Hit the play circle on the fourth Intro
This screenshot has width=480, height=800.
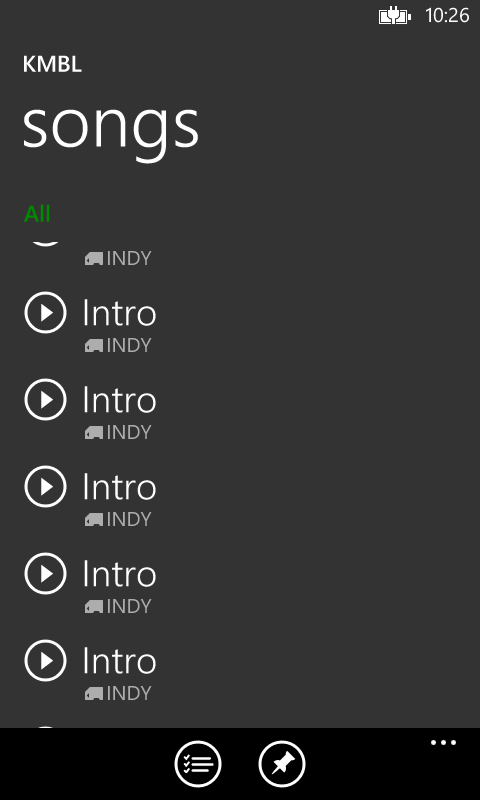tap(45, 573)
